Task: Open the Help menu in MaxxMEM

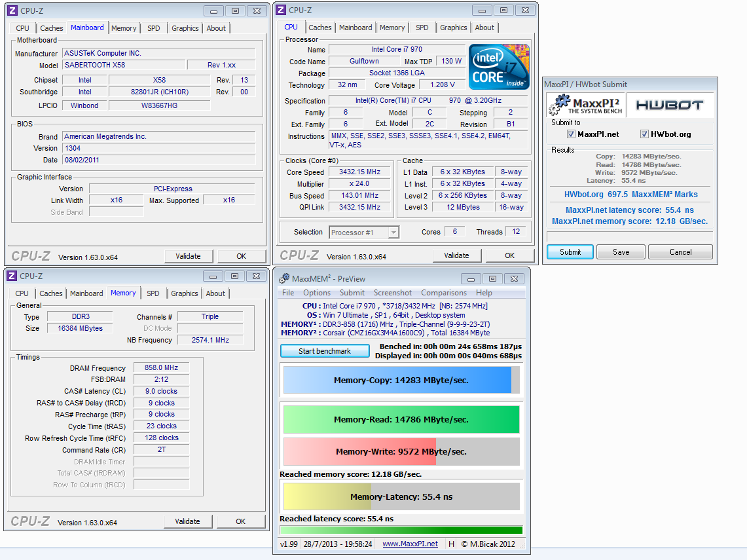Action: (484, 293)
